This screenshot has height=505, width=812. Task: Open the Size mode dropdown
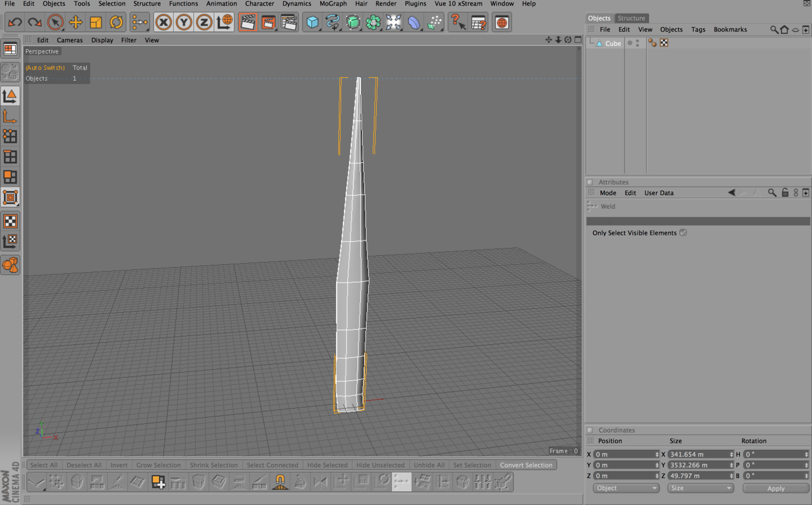pyautogui.click(x=700, y=488)
